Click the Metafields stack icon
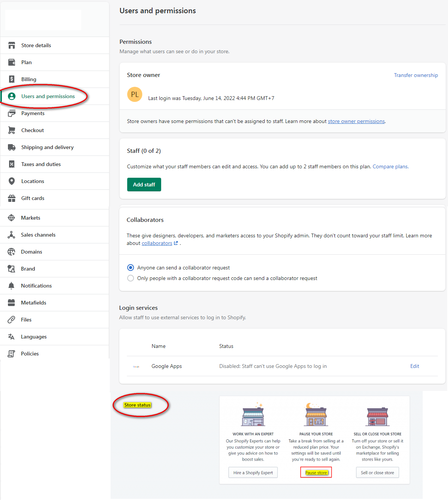 [11, 303]
